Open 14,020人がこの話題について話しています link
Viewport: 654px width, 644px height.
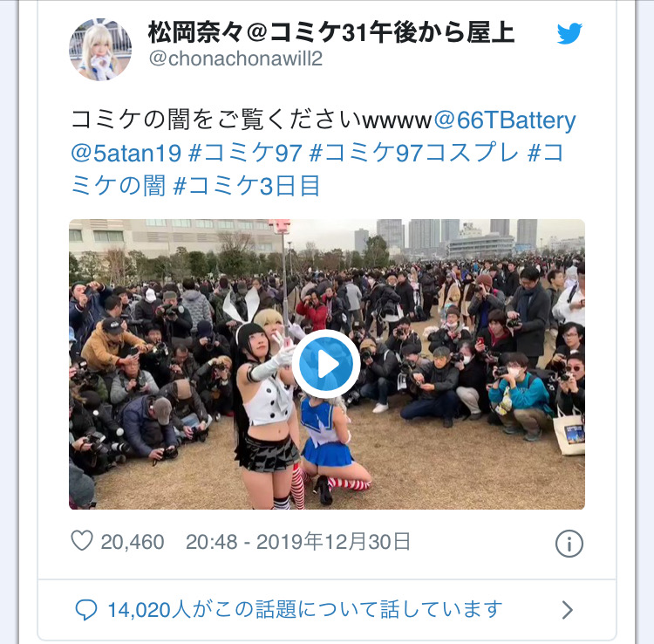[x=305, y=609]
